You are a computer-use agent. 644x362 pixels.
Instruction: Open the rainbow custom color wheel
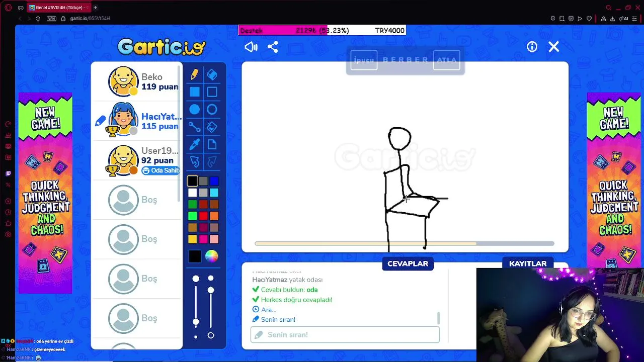(212, 256)
